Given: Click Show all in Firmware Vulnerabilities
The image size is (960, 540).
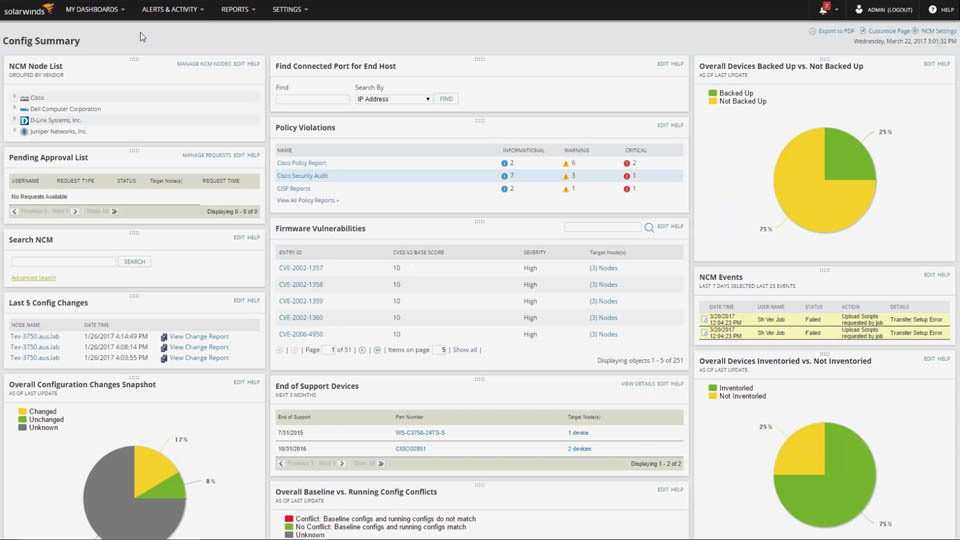Looking at the screenshot, I should click(x=465, y=350).
